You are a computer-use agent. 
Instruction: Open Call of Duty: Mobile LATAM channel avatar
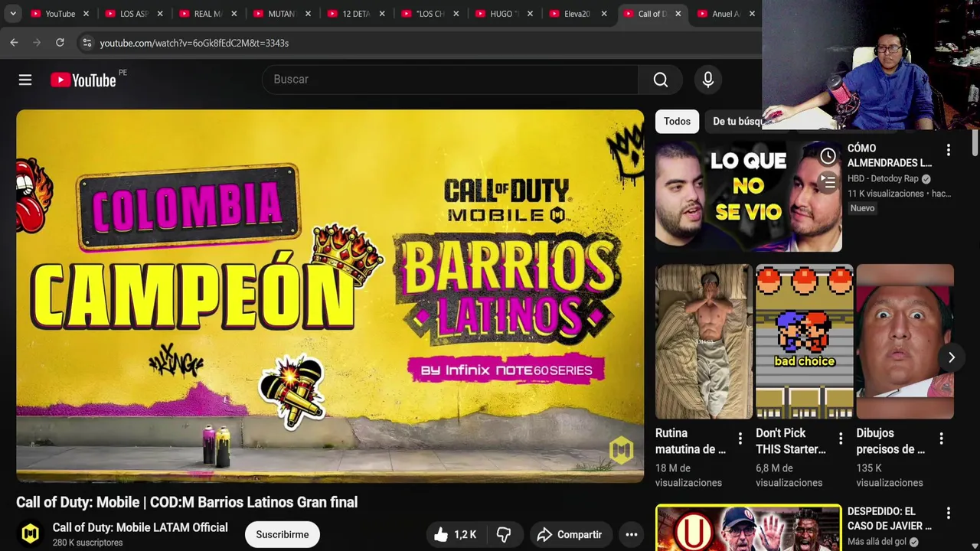tap(31, 534)
